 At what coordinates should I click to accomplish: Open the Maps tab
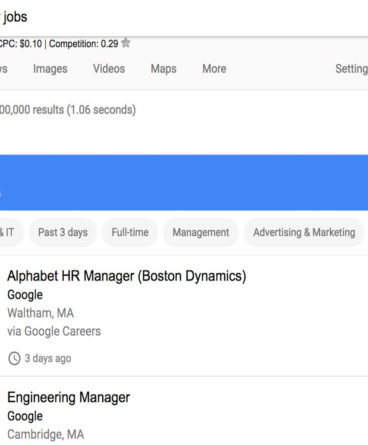point(164,69)
